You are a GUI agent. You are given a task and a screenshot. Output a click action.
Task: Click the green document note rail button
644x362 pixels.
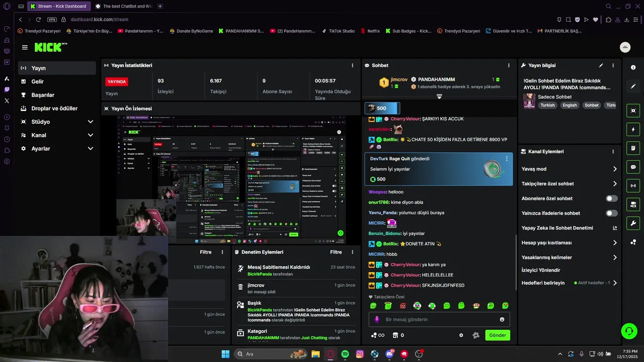[x=633, y=148]
